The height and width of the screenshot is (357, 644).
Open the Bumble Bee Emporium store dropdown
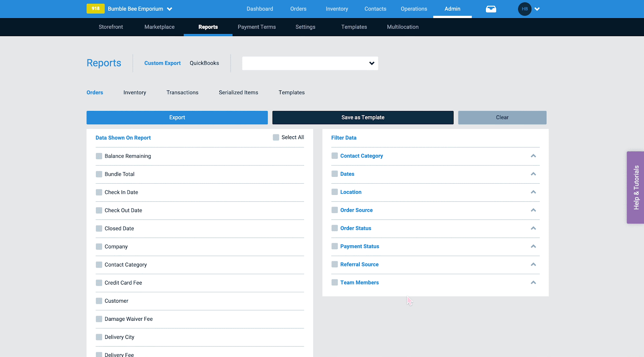click(169, 9)
